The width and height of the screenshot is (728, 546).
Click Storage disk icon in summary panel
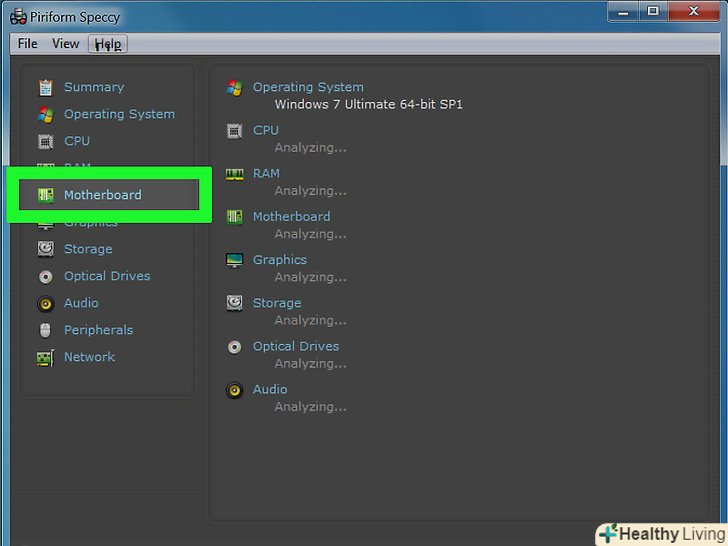tap(234, 303)
